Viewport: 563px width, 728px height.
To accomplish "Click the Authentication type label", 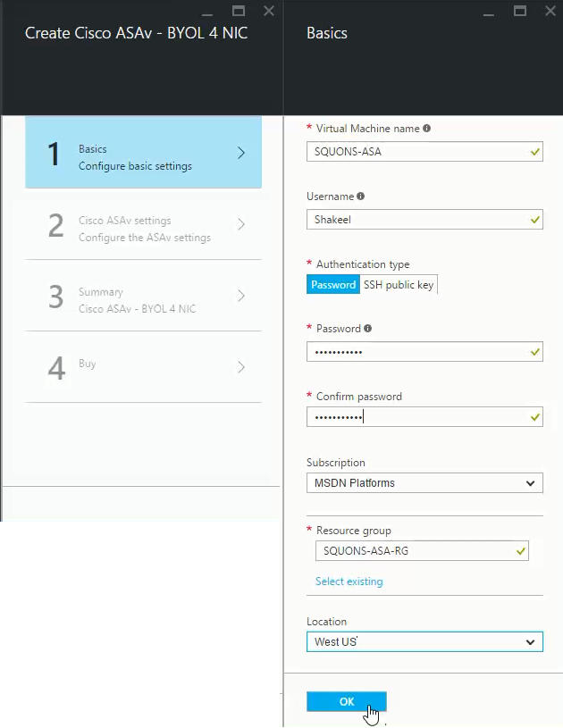I will point(363,264).
